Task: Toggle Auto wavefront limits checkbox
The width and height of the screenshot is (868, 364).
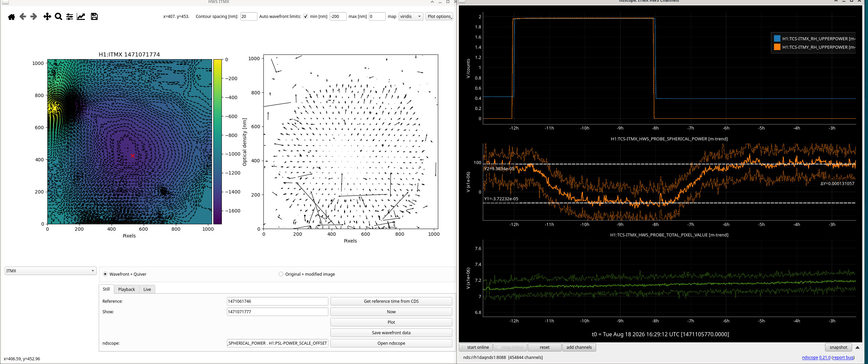Action: click(x=306, y=17)
